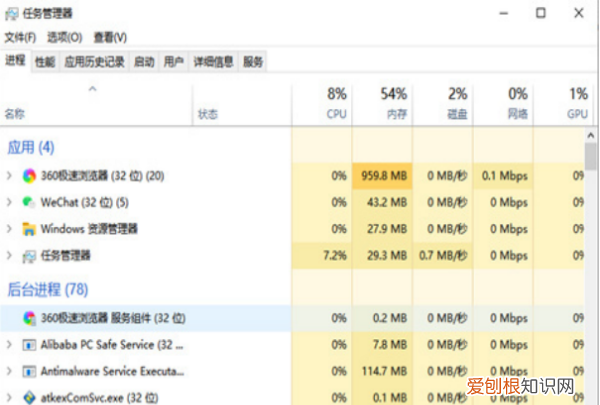Screen dimensions: 600x405
Task: Expand the Windows 资源管理器 row
Action: (x=9, y=229)
